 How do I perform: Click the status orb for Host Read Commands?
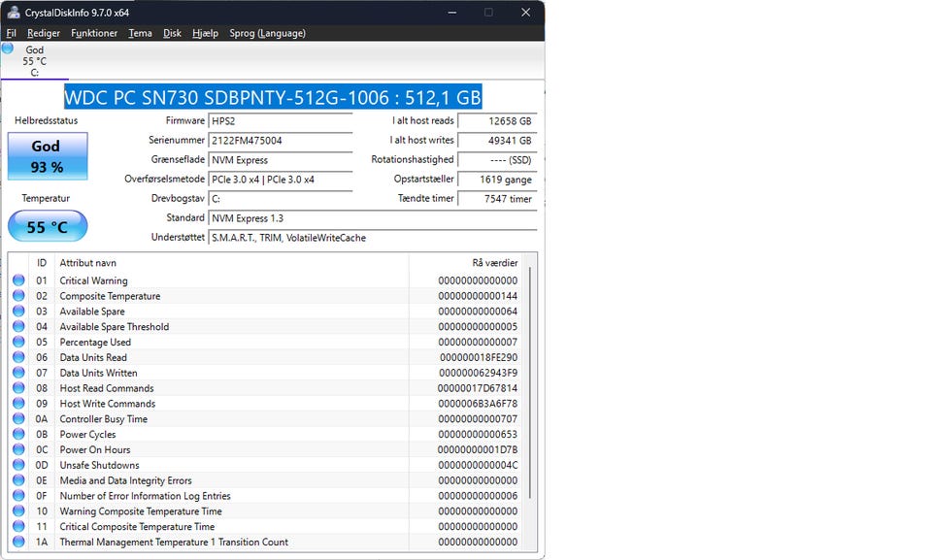(18, 388)
